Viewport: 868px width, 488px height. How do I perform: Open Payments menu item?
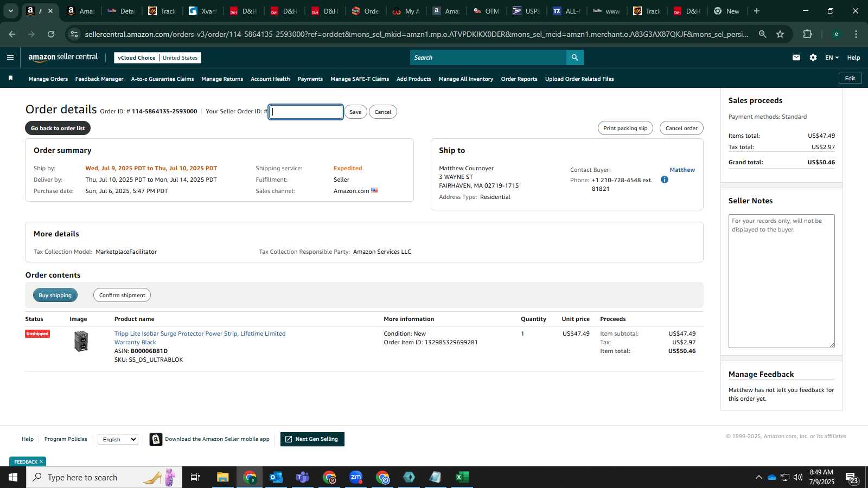310,79
